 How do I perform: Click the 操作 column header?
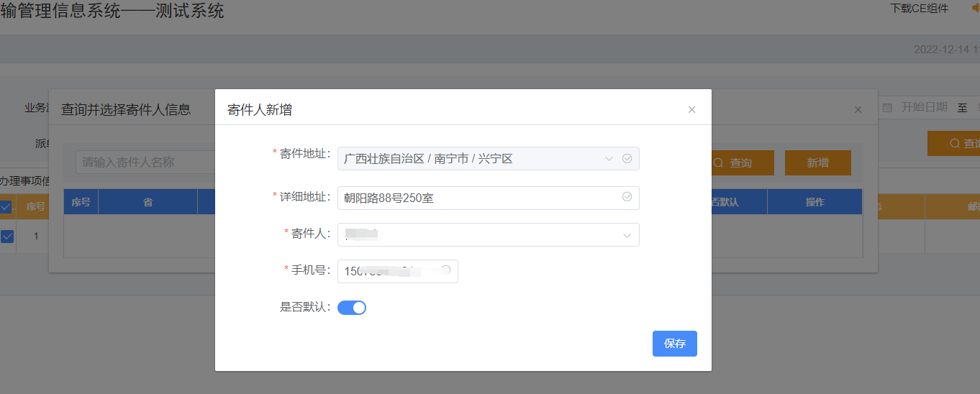point(815,202)
